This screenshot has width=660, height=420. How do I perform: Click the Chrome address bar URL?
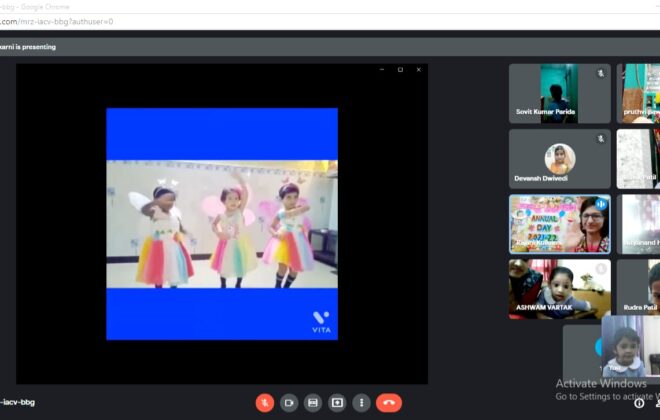pos(56,21)
